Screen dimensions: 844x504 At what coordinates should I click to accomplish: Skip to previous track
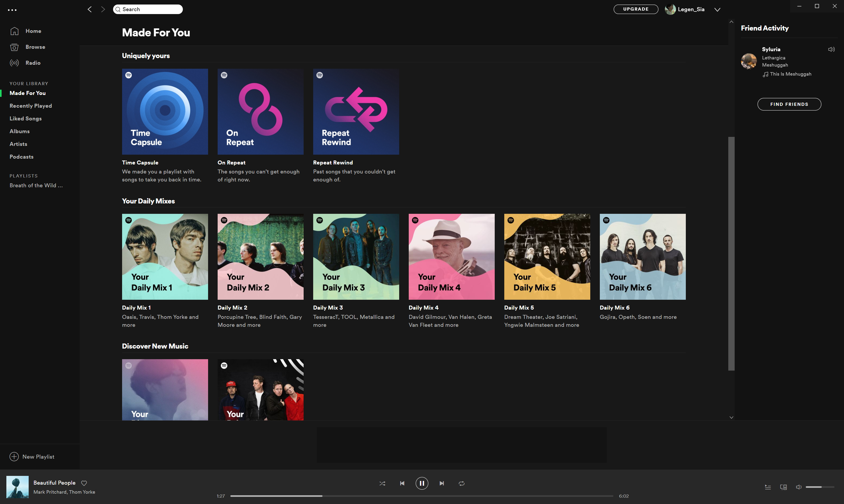pos(402,483)
